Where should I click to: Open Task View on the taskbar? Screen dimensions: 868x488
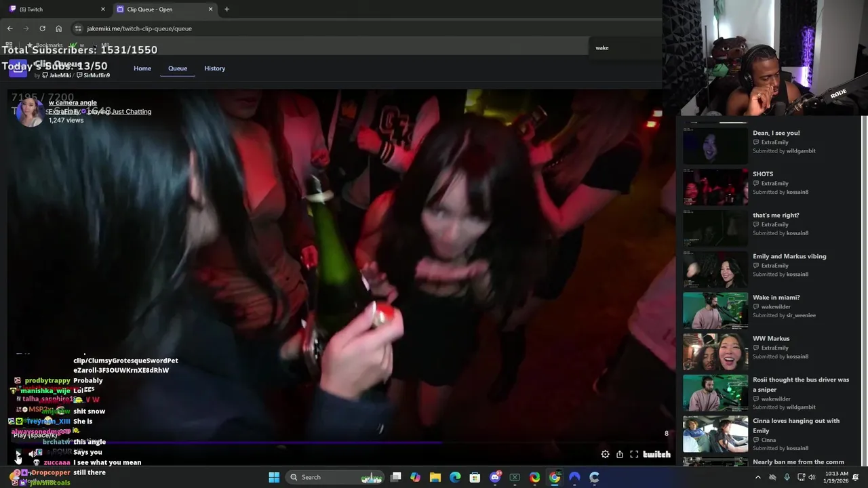[396, 477]
